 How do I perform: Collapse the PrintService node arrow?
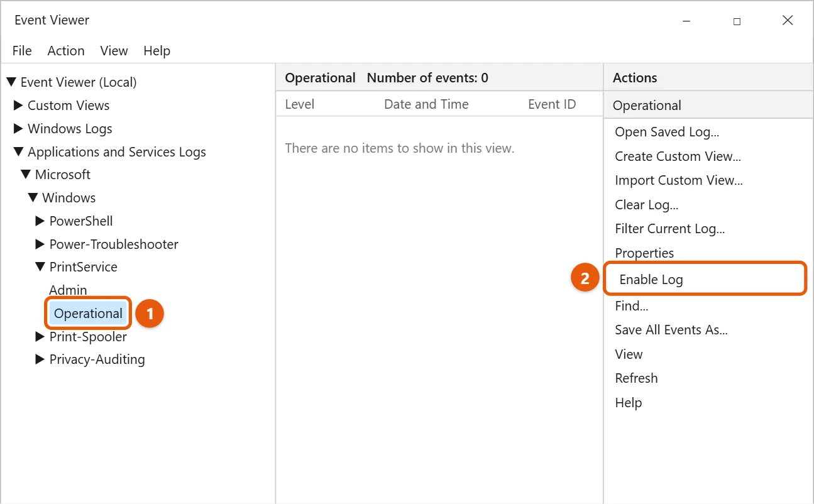point(40,267)
